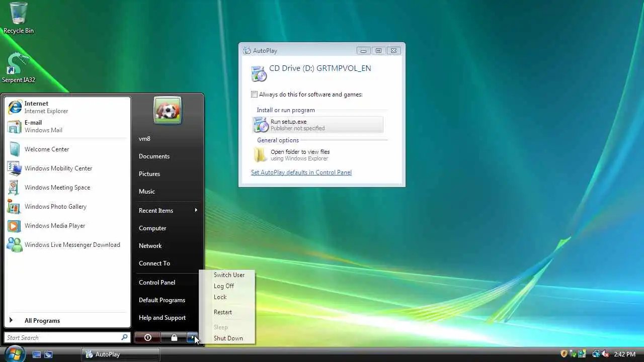
Task: Click Connect To in Start menu
Action: point(168,263)
